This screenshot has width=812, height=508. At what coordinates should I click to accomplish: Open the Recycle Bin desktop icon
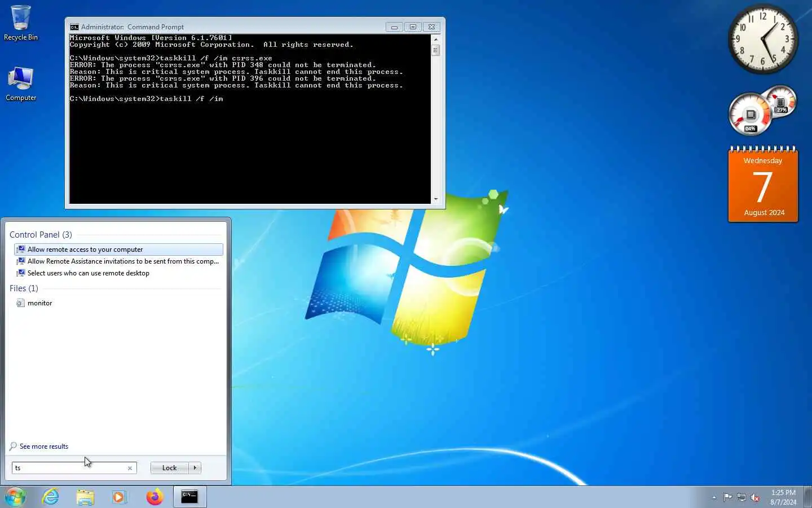click(21, 23)
